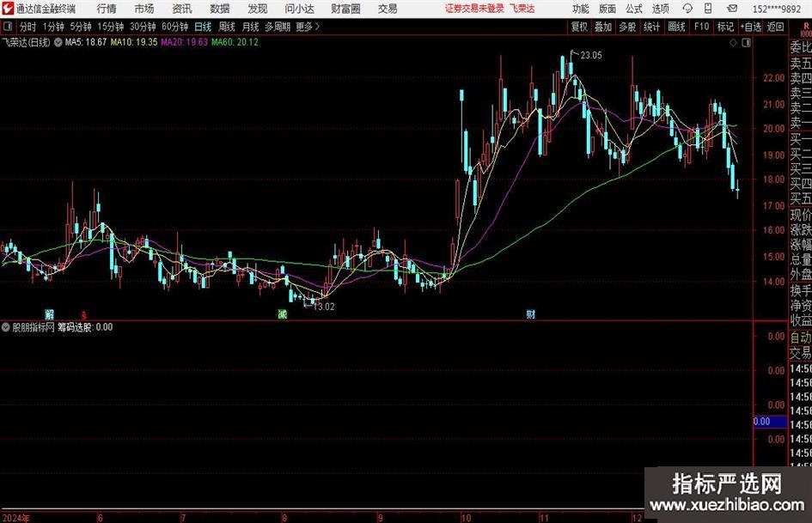Click the diamond icon above chart

tap(733, 43)
